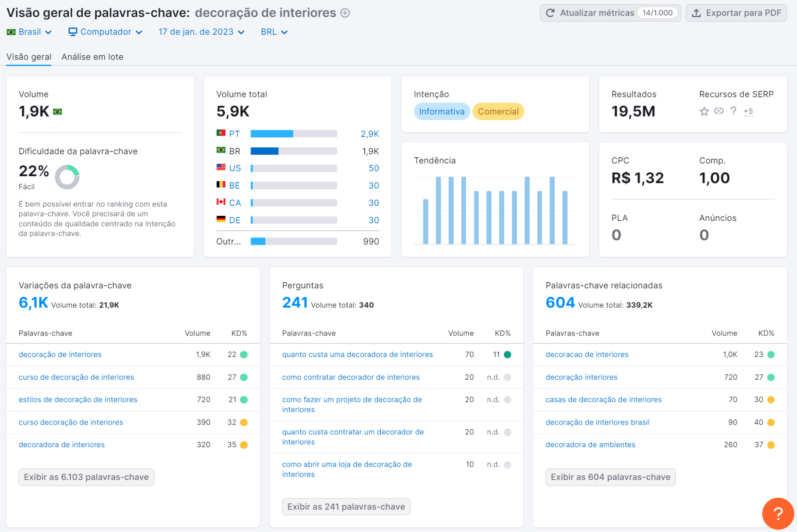797x532 pixels.
Task: Open question como fazer um projeto de decoração
Action: pyautogui.click(x=352, y=405)
